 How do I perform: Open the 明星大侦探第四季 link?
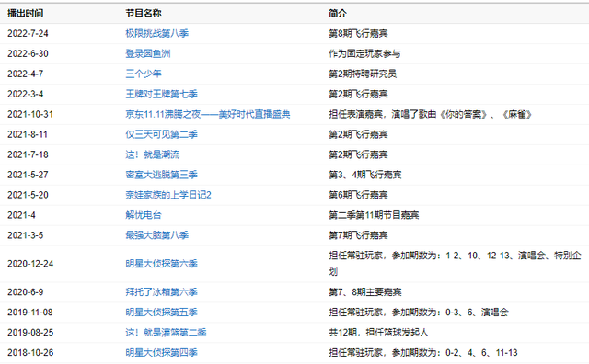pyautogui.click(x=162, y=353)
